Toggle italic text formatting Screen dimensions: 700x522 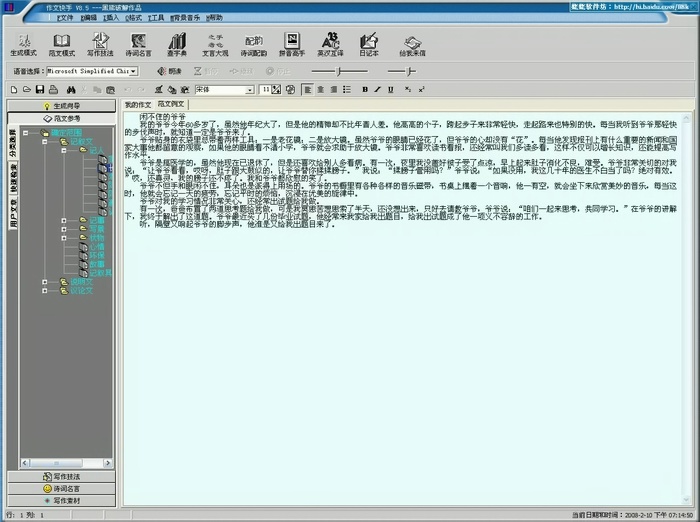pyautogui.click(x=378, y=90)
